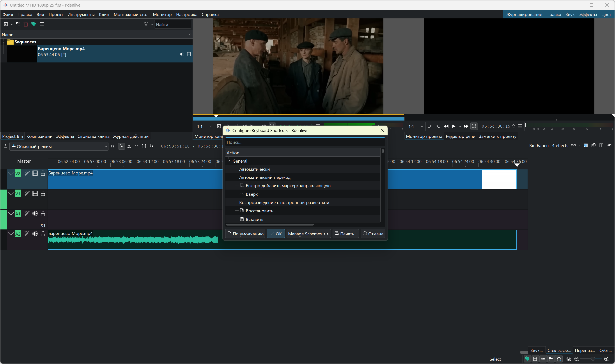Expand the Sequences folder in Project Bin

4,42
